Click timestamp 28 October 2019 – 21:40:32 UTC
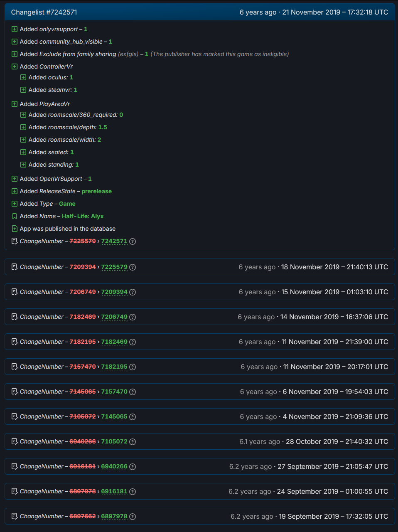Image resolution: width=398 pixels, height=532 pixels. (337, 441)
